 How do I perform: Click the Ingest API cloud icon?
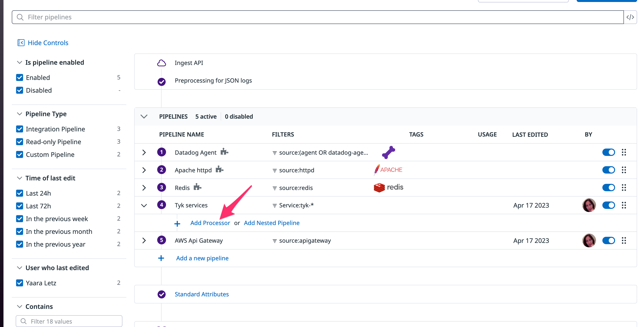click(162, 63)
